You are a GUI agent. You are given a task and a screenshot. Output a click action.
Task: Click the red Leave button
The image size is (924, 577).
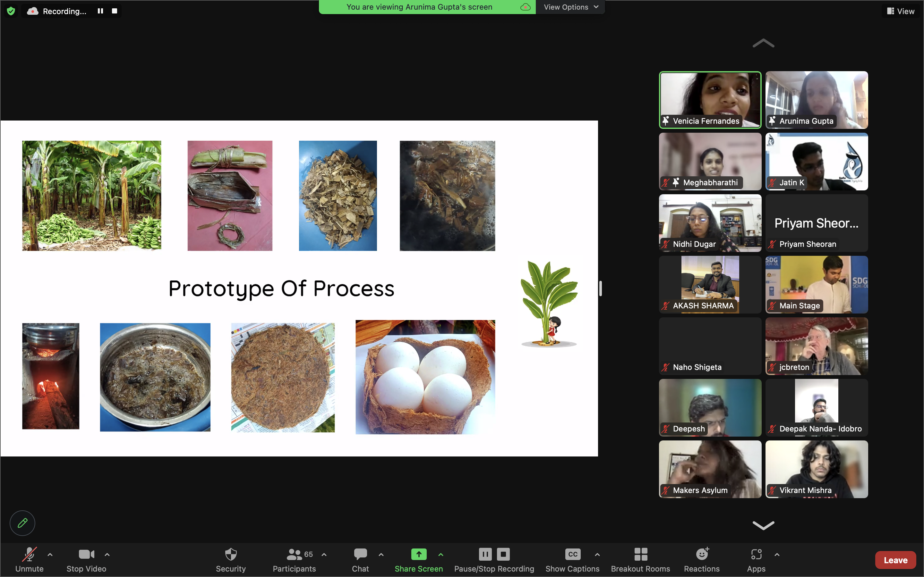point(895,560)
